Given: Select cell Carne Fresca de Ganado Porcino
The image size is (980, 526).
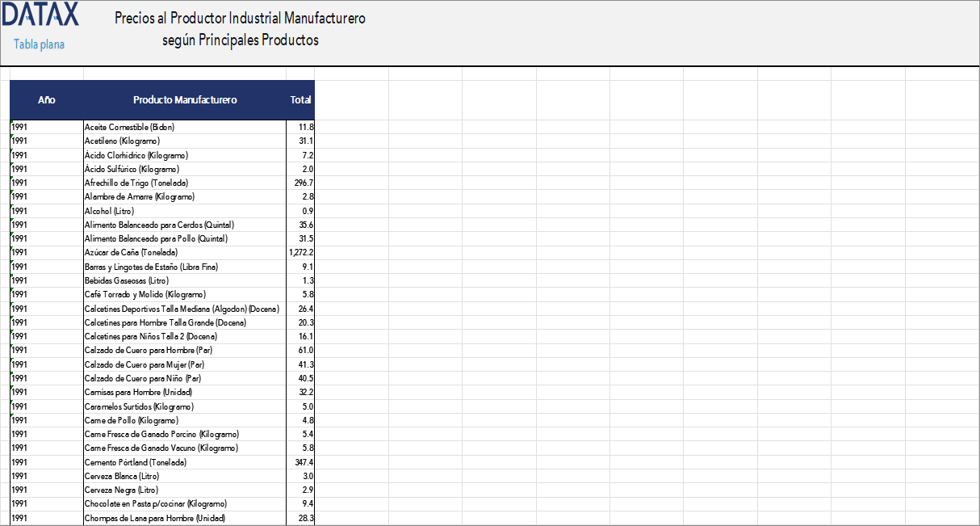Looking at the screenshot, I should point(185,434).
